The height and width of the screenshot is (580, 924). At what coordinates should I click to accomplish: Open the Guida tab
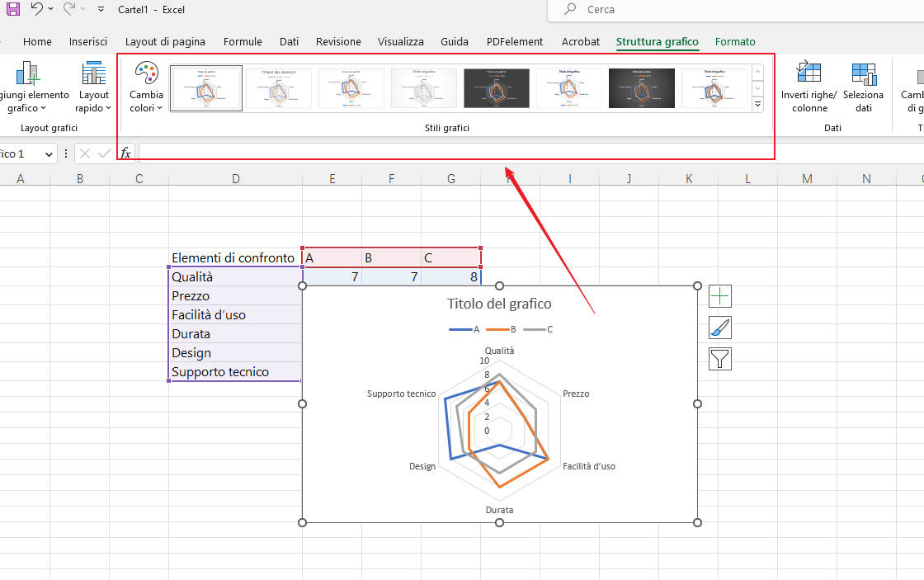click(455, 41)
